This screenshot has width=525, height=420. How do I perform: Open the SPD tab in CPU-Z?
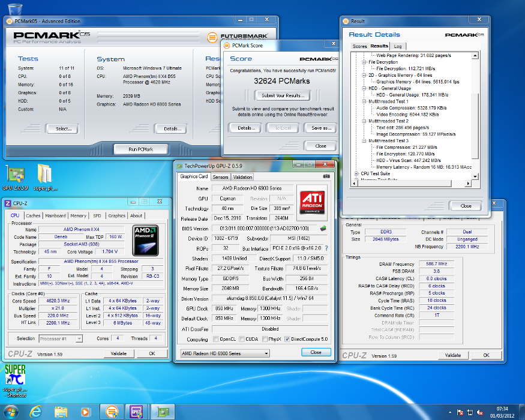(x=97, y=215)
